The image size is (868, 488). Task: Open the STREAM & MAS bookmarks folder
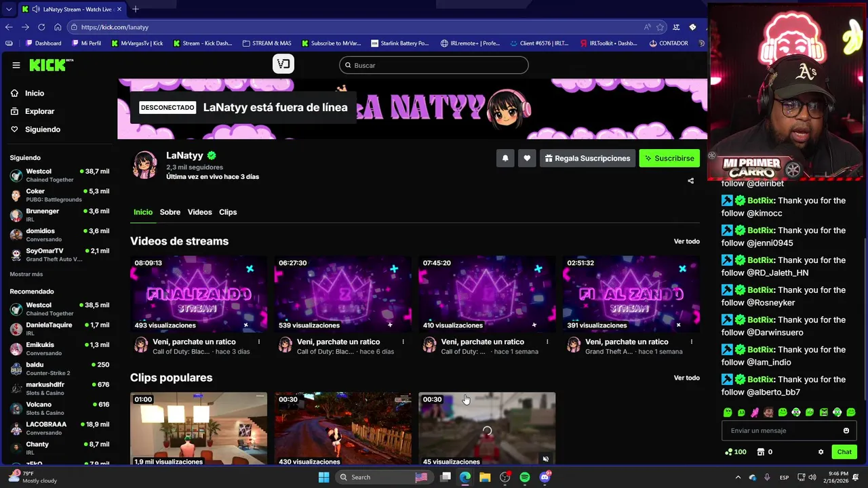tap(267, 43)
